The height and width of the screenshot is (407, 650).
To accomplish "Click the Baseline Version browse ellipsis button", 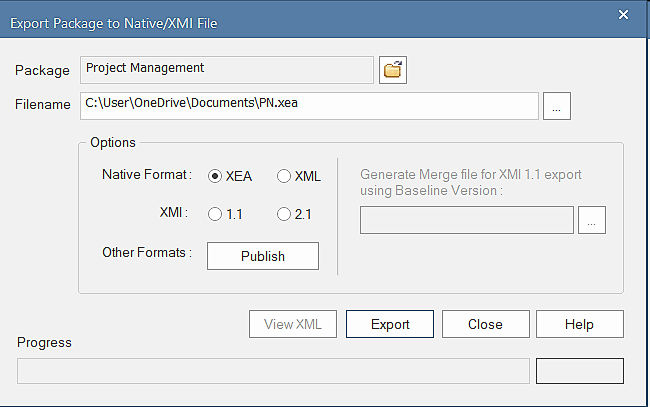I will click(x=592, y=220).
